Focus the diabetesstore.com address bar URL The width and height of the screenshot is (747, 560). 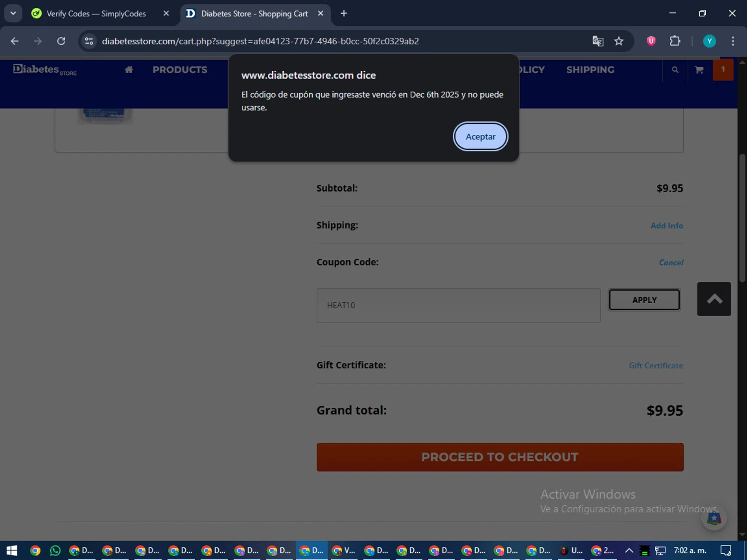(x=260, y=41)
